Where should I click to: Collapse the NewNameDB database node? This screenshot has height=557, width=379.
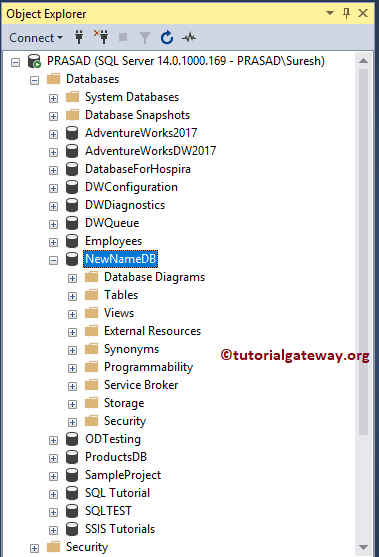point(53,261)
